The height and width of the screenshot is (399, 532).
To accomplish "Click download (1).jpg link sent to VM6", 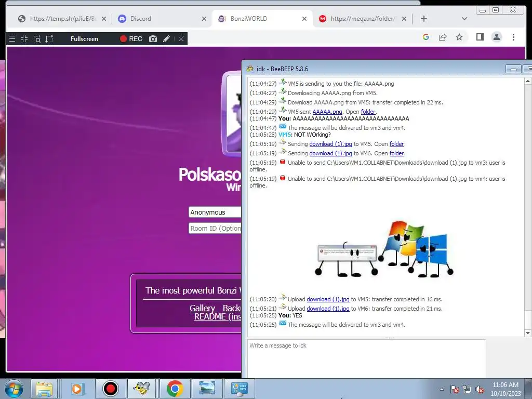I will tap(330, 153).
